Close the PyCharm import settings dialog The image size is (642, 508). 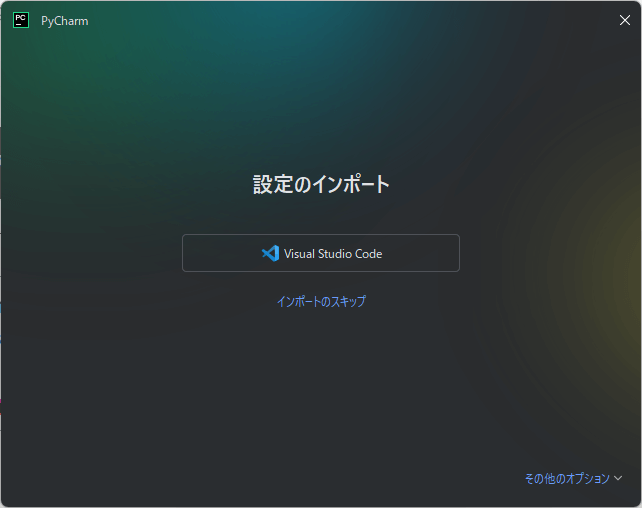(x=624, y=20)
